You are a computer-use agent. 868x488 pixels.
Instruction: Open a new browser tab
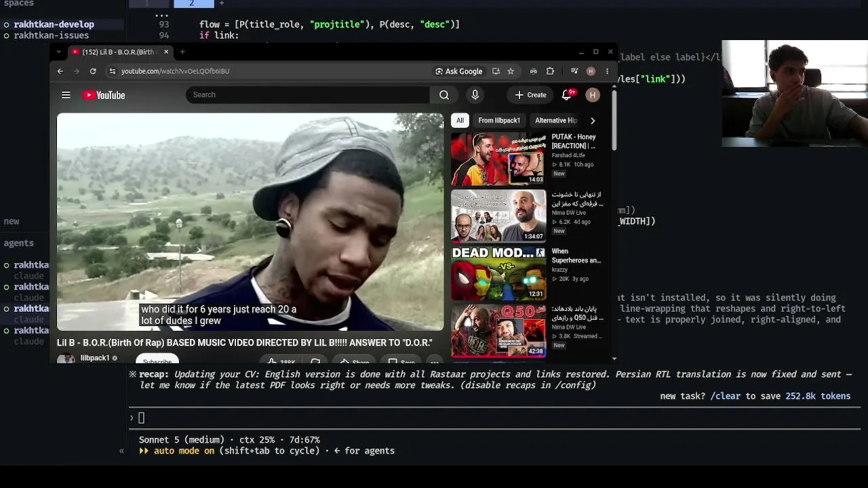tap(182, 52)
